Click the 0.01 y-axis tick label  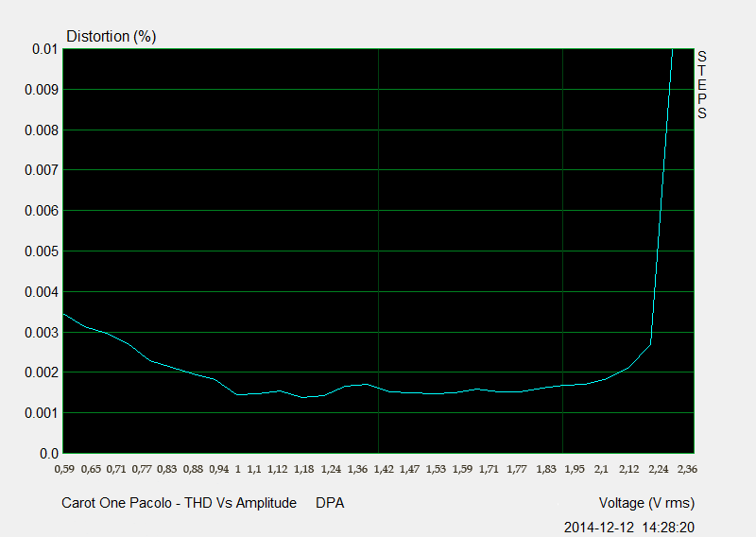tap(43, 48)
